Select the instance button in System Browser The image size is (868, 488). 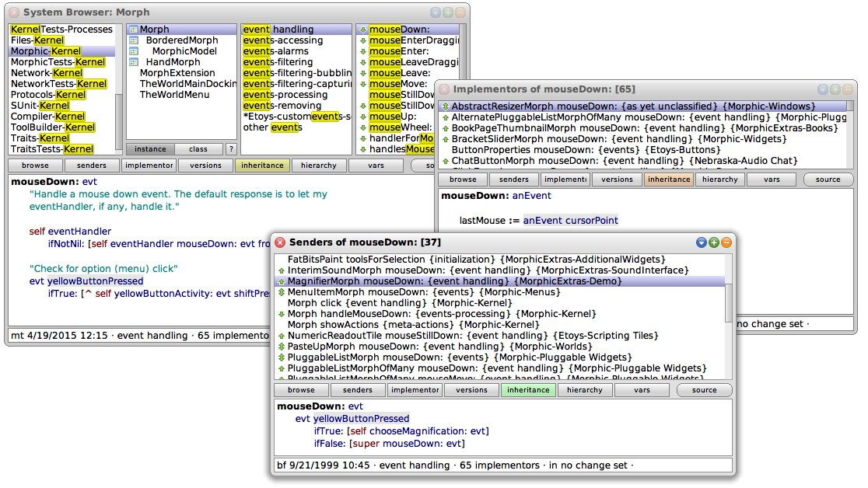[149, 148]
